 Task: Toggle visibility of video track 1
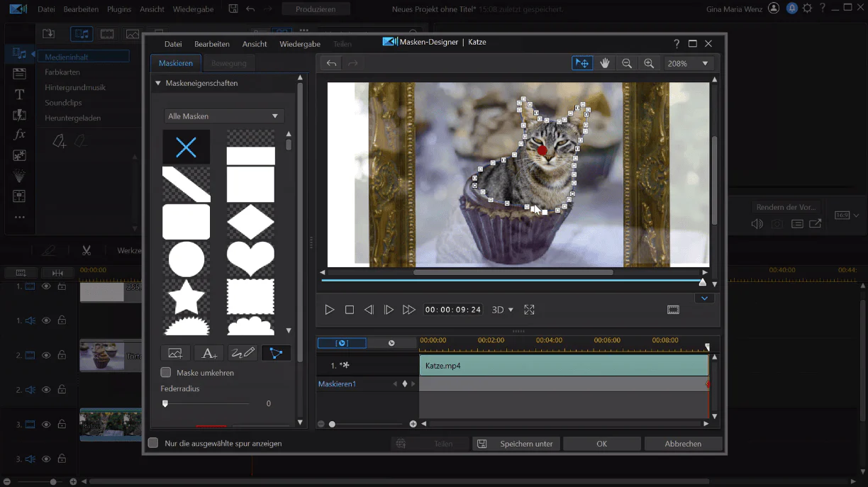click(x=46, y=286)
